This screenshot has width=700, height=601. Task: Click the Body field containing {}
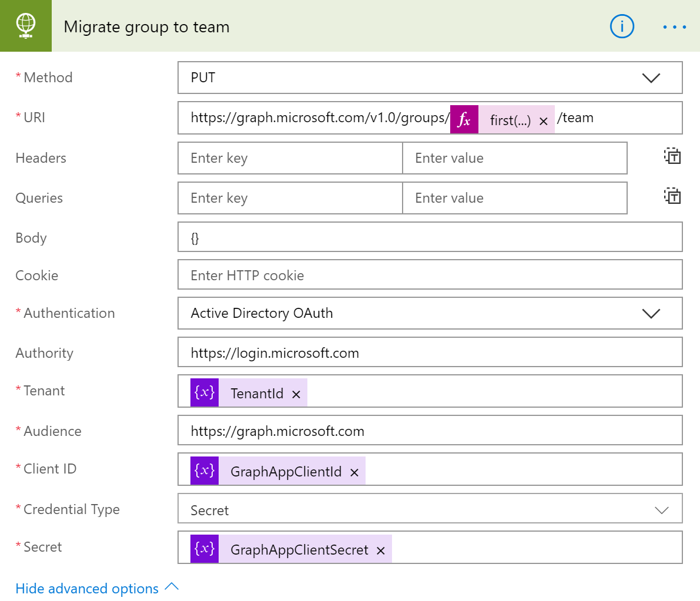pyautogui.click(x=430, y=237)
